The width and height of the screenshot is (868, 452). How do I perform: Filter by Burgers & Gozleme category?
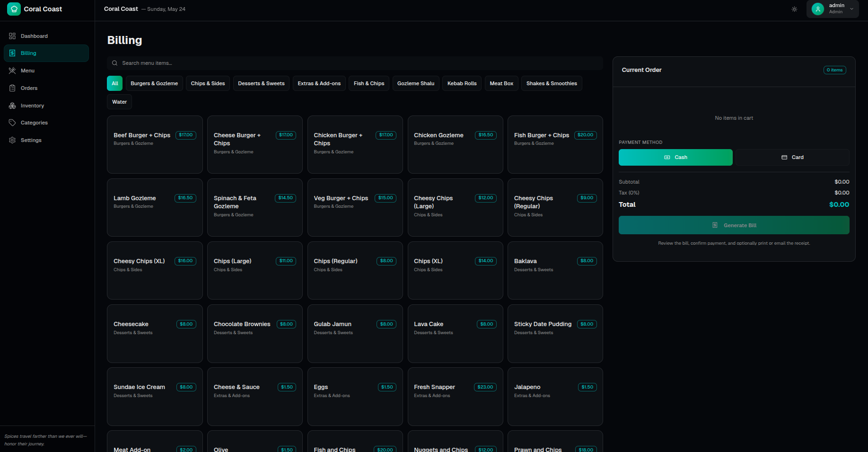click(x=154, y=83)
